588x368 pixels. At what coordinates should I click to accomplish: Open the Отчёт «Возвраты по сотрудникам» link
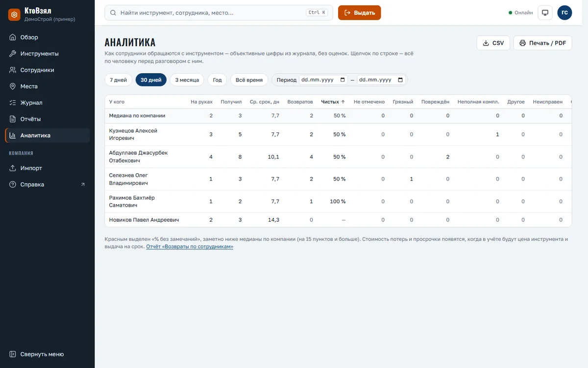pyautogui.click(x=190, y=247)
